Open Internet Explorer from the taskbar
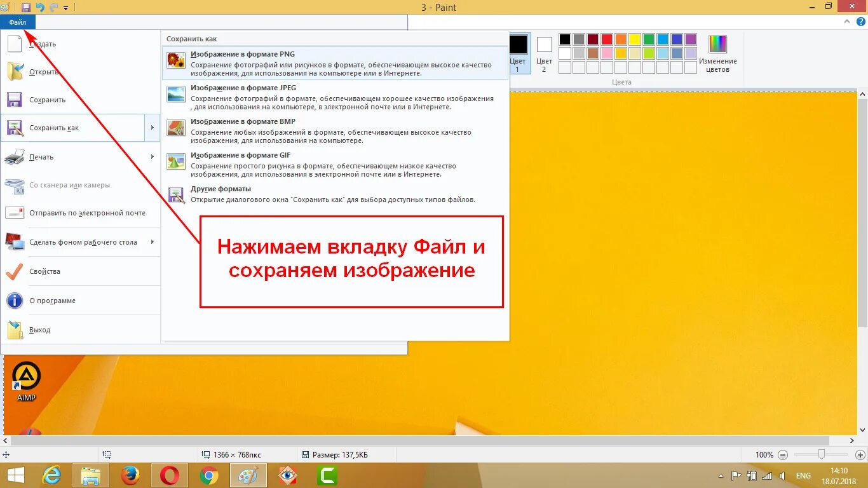Screen dimensions: 868x488 pyautogui.click(x=51, y=475)
